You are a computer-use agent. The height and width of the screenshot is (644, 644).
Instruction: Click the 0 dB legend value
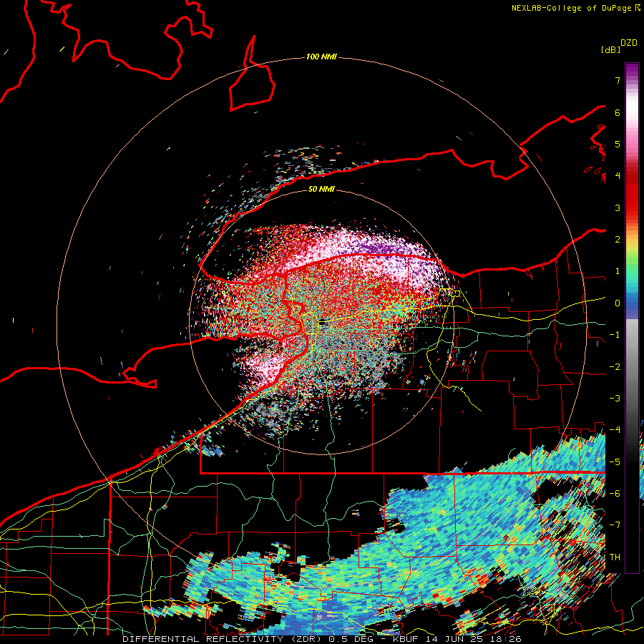[618, 303]
